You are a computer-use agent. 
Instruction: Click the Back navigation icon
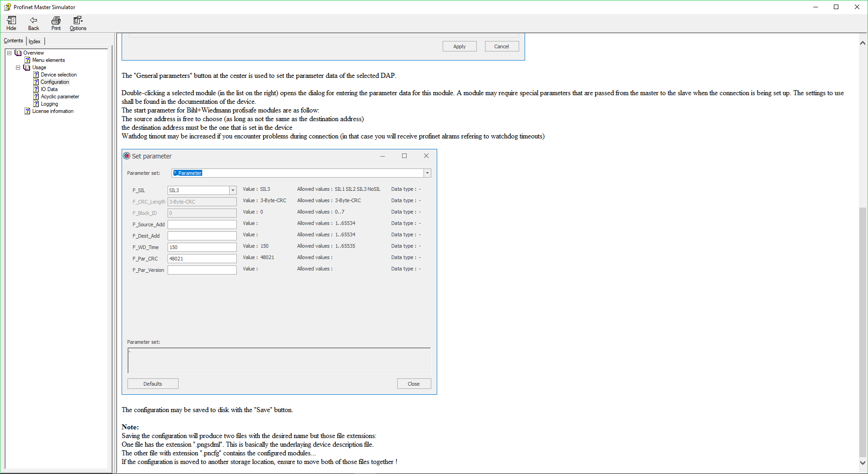(x=33, y=21)
